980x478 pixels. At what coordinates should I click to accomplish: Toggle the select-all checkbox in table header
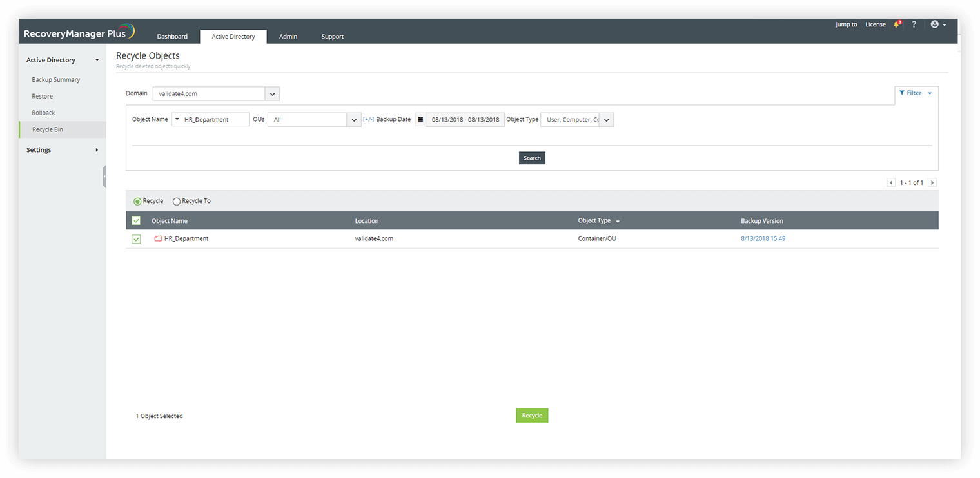[136, 221]
